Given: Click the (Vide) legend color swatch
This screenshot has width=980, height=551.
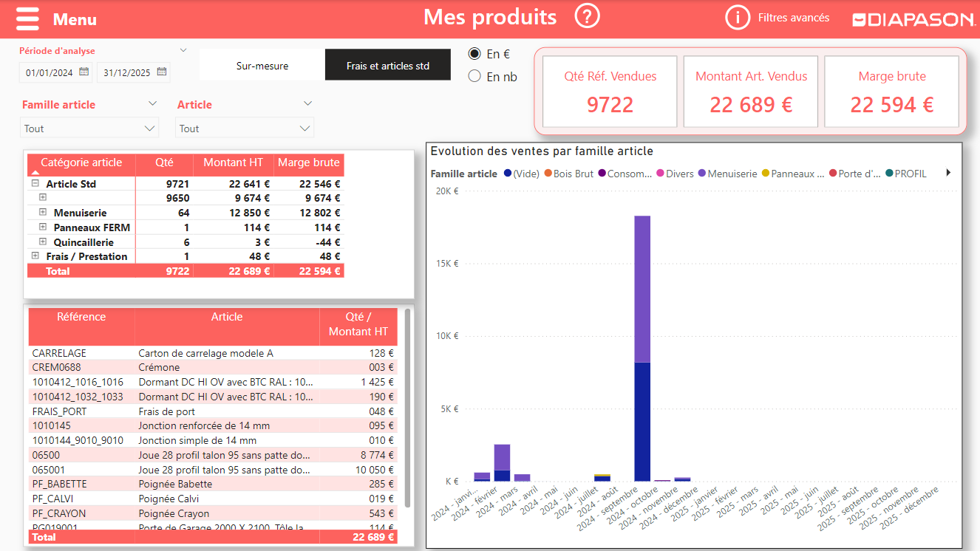Looking at the screenshot, I should point(508,174).
